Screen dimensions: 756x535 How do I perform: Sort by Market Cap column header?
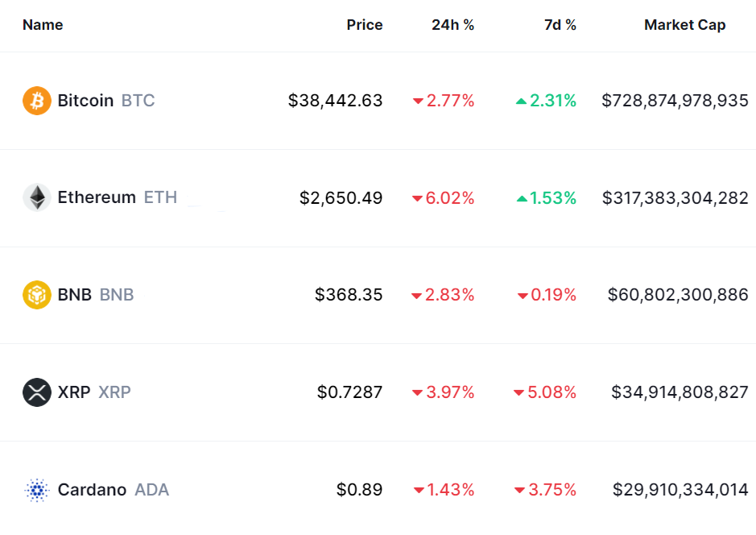[x=684, y=25]
